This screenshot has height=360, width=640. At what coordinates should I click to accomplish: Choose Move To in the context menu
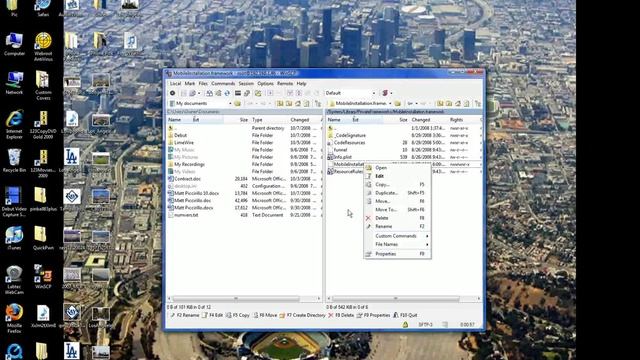click(x=397, y=210)
